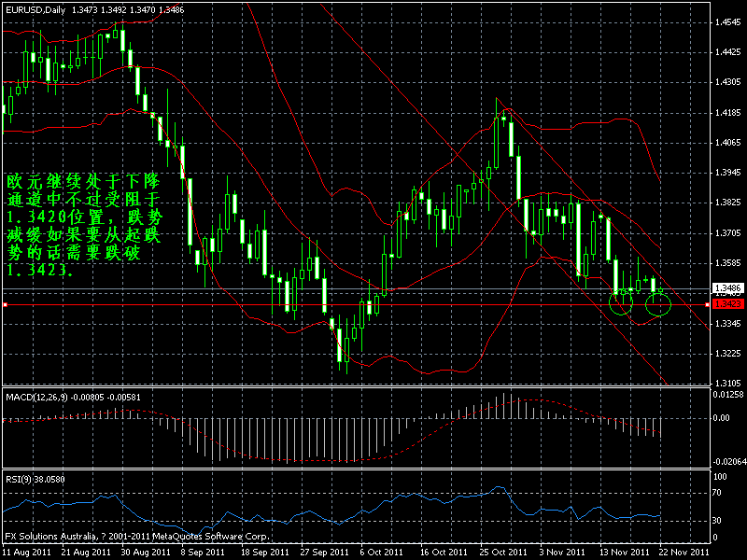Viewport: 747px width, 560px height.
Task: Click the date label 25 Oct 2011
Action: [502, 553]
